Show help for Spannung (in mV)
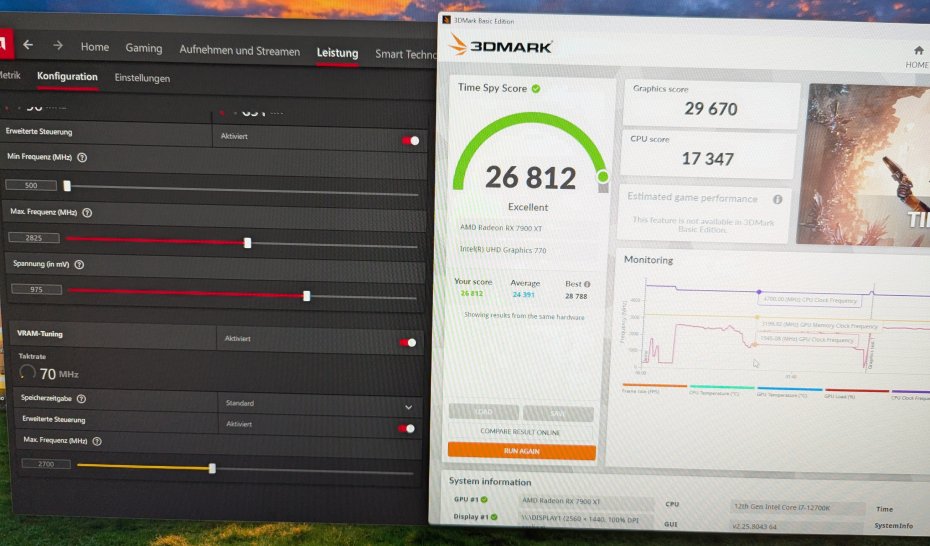This screenshot has height=546, width=930. (79, 265)
